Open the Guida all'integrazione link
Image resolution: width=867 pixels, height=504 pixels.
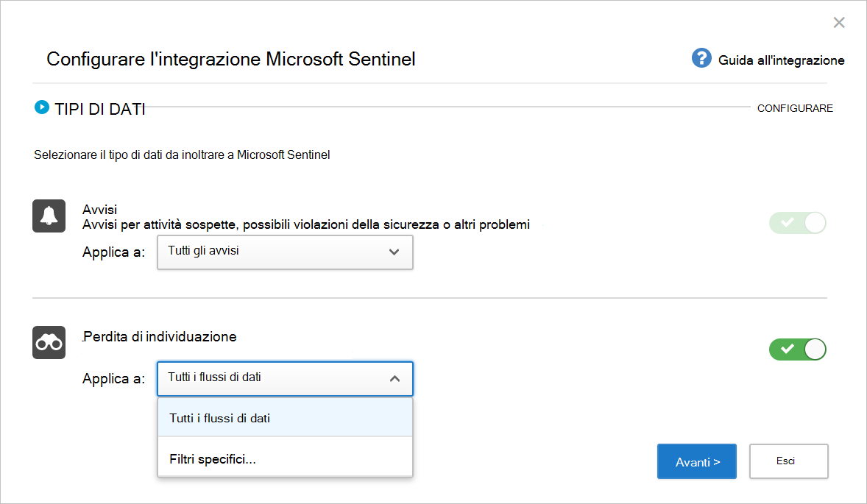(x=781, y=60)
